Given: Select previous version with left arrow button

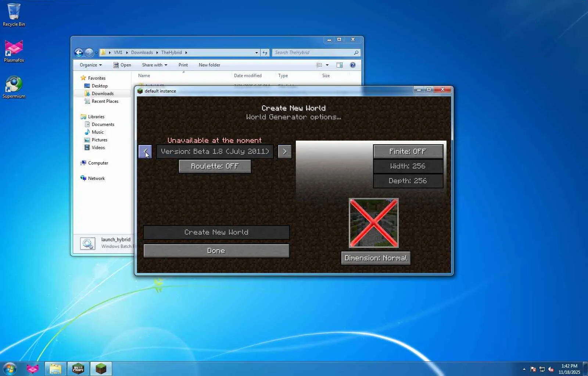Looking at the screenshot, I should click(145, 152).
